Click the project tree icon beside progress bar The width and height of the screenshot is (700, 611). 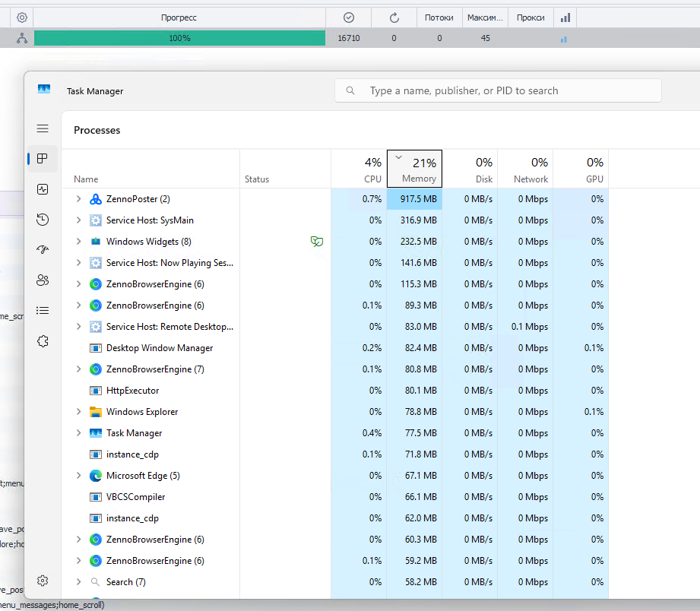[22, 39]
